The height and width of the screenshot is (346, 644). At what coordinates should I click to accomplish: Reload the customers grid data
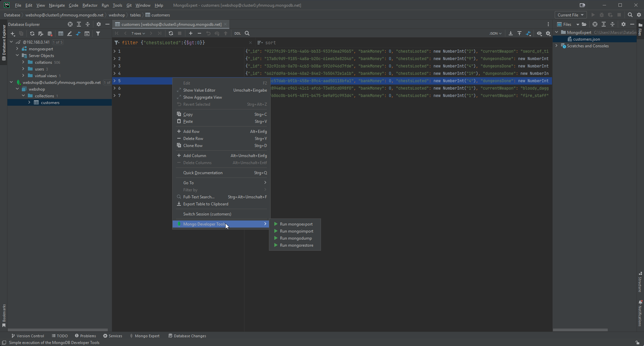171,33
